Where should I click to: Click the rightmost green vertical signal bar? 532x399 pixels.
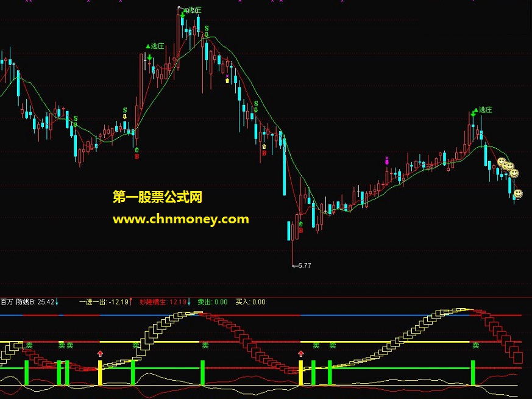click(473, 373)
